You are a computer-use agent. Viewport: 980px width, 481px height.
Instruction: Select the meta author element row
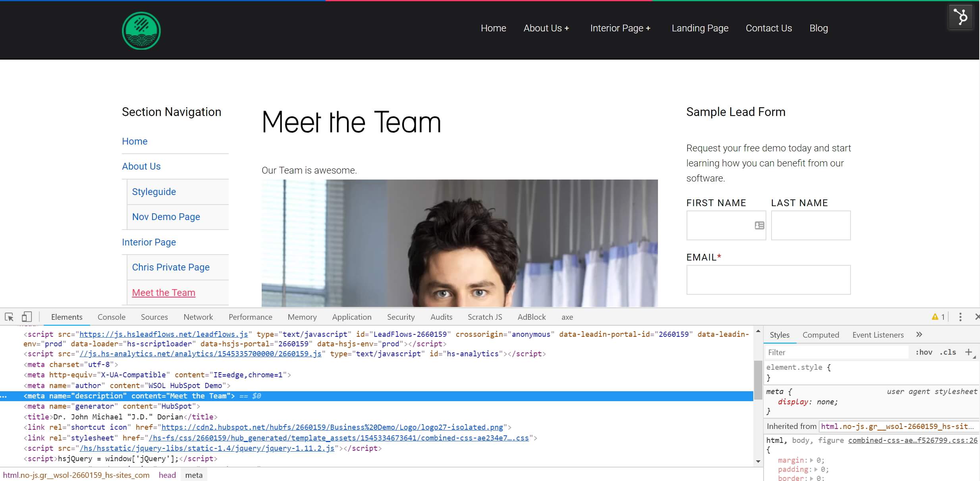pos(127,386)
